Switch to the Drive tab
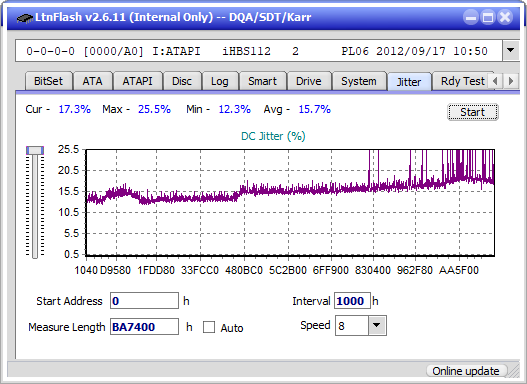 coord(309,81)
